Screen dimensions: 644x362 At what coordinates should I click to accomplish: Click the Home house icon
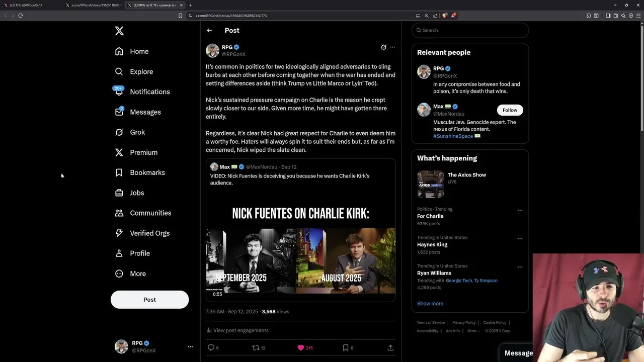tap(119, 51)
